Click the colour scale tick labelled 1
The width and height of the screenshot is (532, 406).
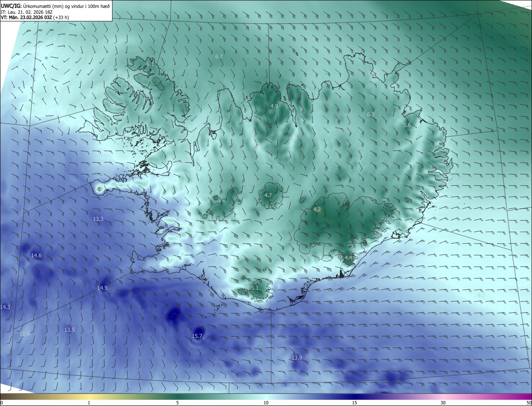click(89, 403)
